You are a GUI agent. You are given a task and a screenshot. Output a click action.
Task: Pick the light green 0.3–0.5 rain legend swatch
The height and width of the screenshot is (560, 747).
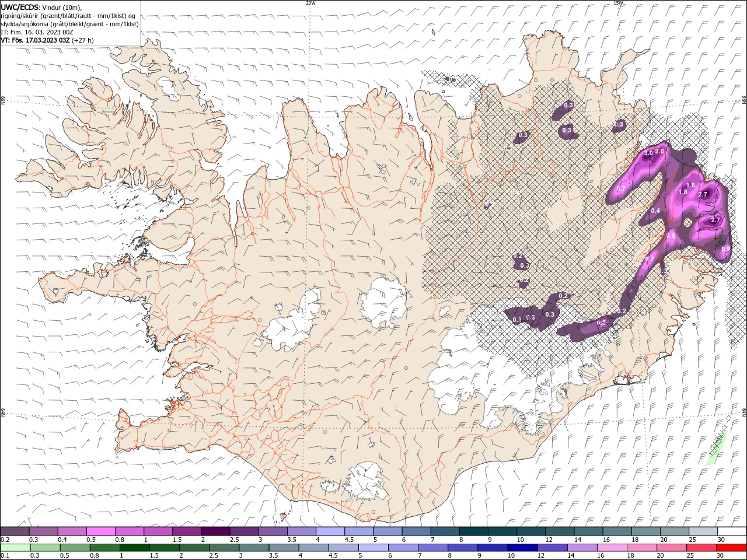point(45,548)
